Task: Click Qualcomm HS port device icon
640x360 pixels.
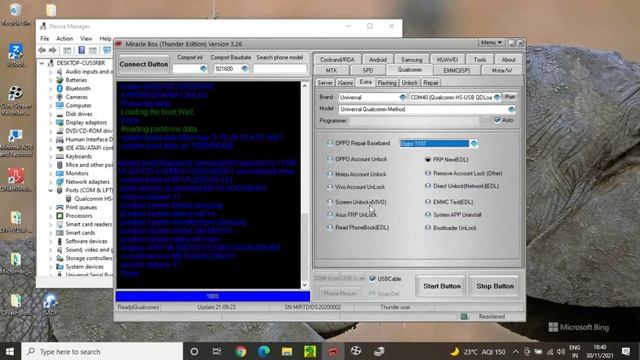Action: coord(69,199)
